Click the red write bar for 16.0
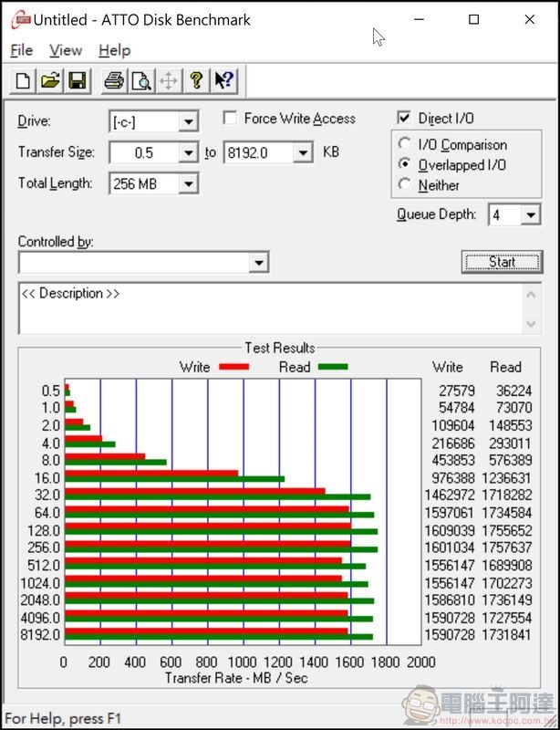The height and width of the screenshot is (730, 560). pyautogui.click(x=151, y=474)
